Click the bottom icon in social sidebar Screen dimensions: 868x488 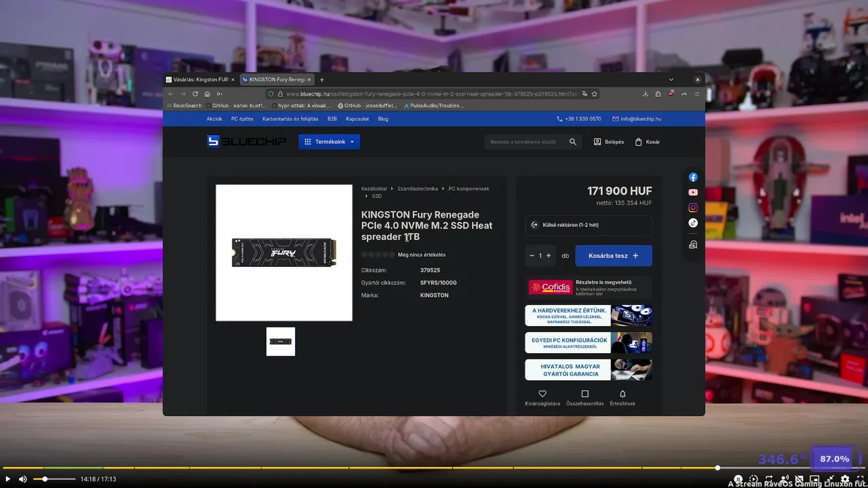pos(693,245)
